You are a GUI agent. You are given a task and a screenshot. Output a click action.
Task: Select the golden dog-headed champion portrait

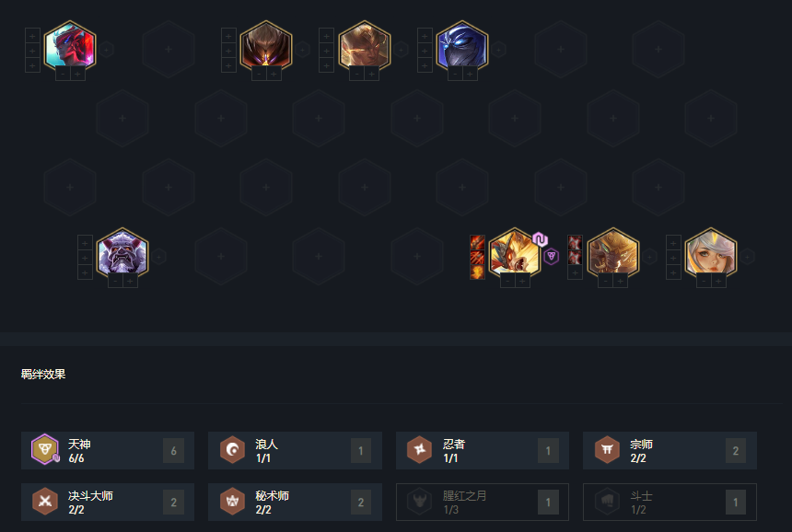(x=612, y=252)
